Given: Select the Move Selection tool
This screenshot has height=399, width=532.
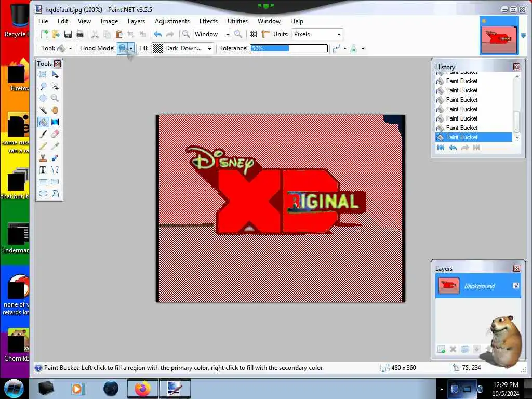Looking at the screenshot, I should coord(55,87).
